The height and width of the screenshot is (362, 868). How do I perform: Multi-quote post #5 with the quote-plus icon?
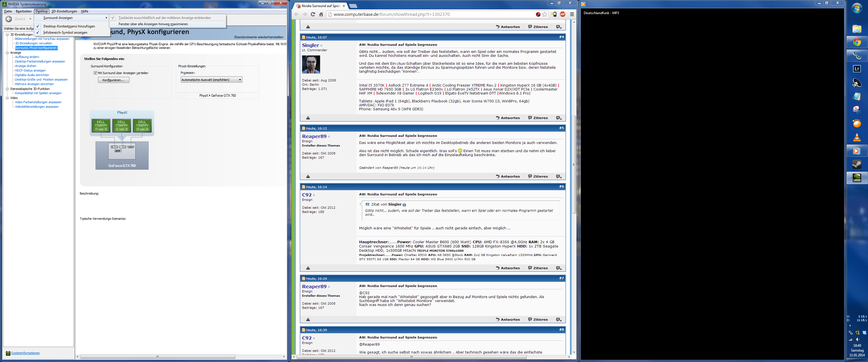coord(559,176)
